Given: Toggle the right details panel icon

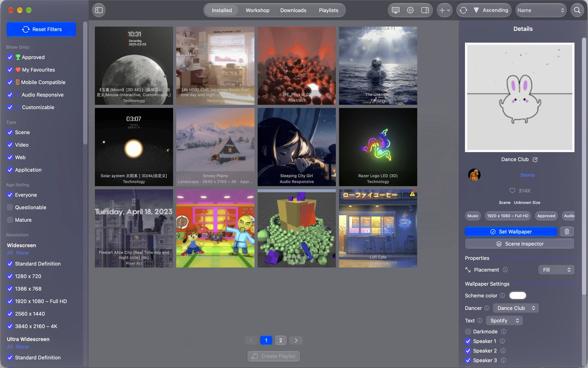Looking at the screenshot, I should (x=425, y=10).
